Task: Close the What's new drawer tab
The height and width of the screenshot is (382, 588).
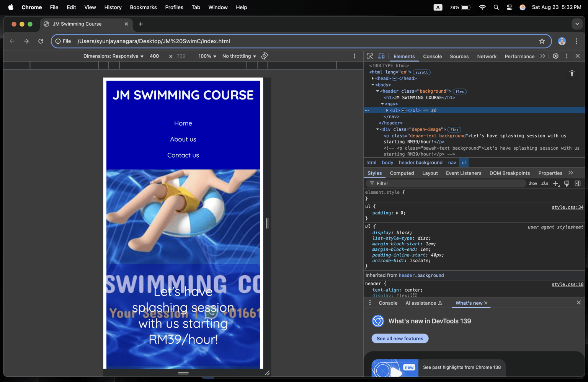Action: [486, 303]
